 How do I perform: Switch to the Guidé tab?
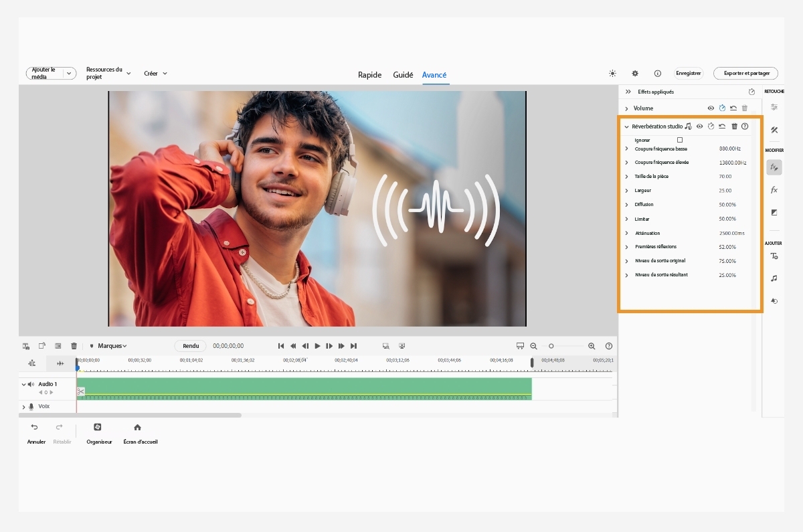403,75
